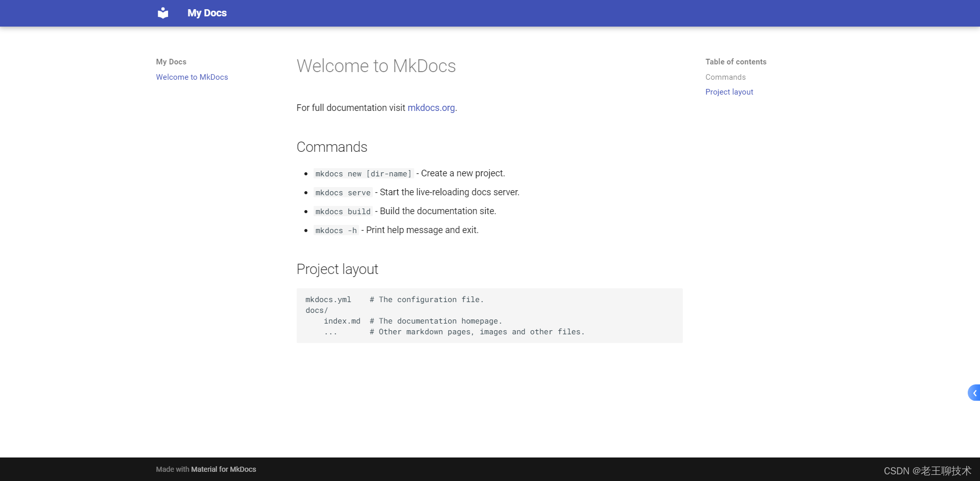Jump to Commands via the table of contents
This screenshot has width=980, height=481.
pos(725,77)
